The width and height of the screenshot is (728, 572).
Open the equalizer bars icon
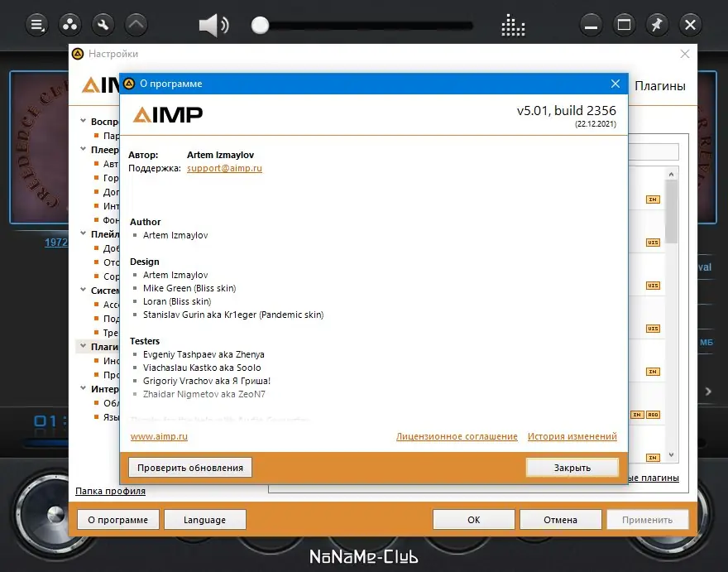click(x=513, y=25)
